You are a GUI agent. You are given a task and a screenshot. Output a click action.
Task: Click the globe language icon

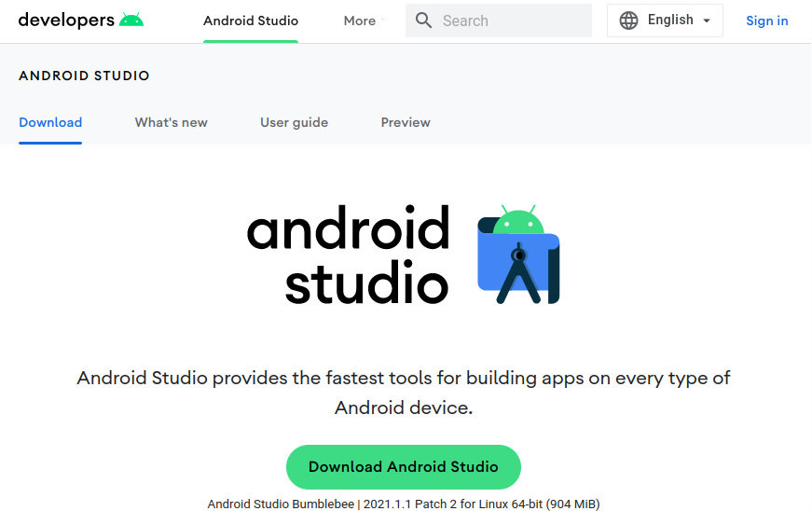(628, 21)
